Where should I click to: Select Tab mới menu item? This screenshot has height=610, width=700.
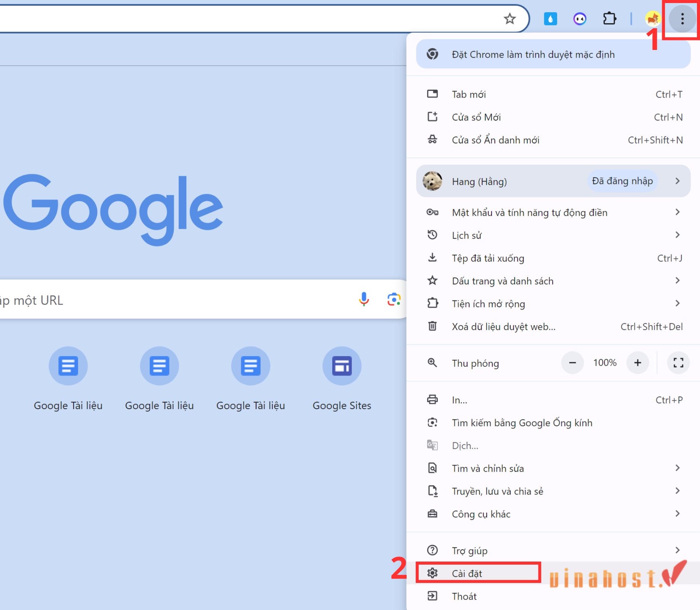pyautogui.click(x=553, y=94)
